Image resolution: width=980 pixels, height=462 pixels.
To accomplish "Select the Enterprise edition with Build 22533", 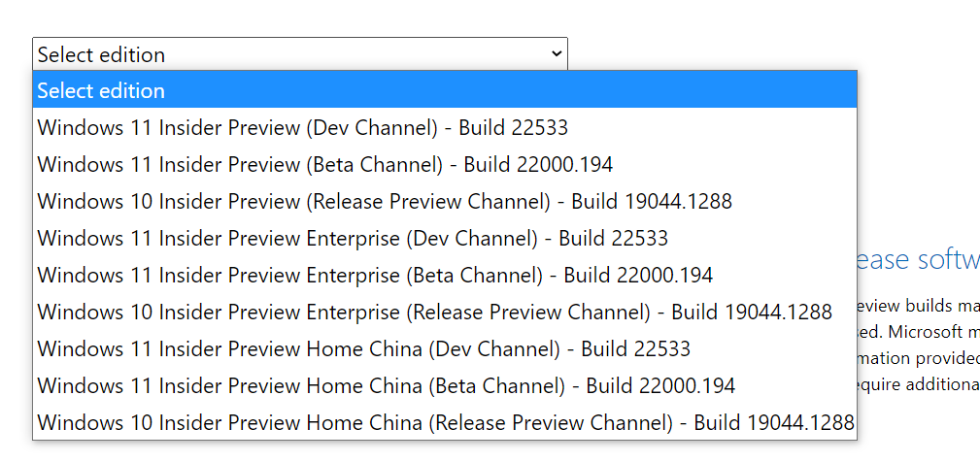I will (353, 238).
